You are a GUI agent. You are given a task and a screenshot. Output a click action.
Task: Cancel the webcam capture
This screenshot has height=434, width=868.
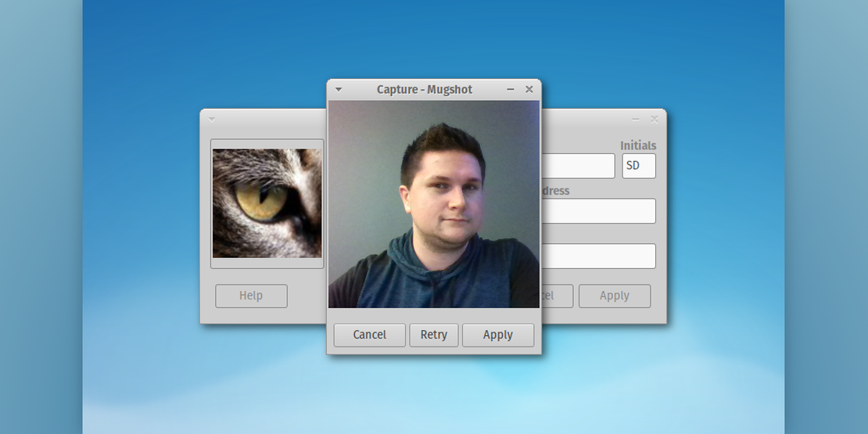[x=370, y=335]
